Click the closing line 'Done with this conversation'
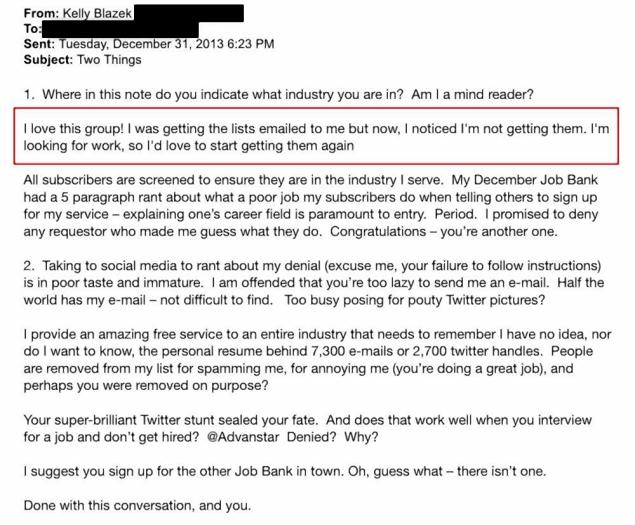This screenshot has height=525, width=635. pos(137,506)
